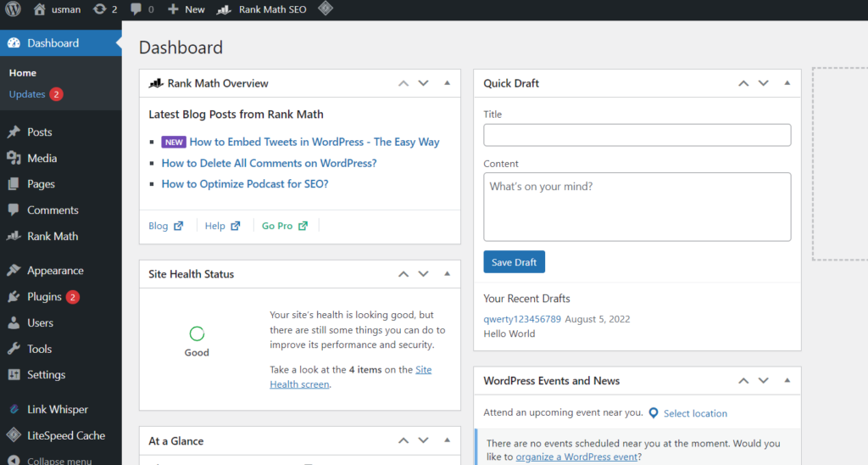
Task: Click the Tools wrench icon
Action: point(14,349)
